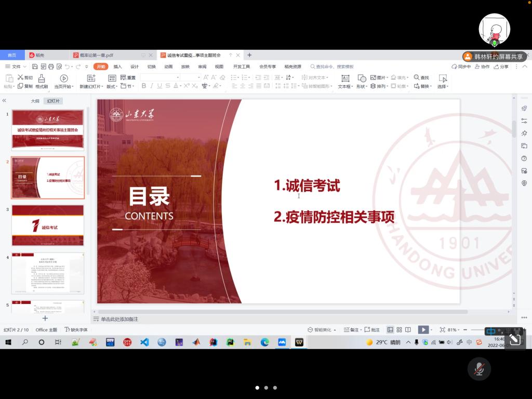The image size is (532, 399).
Task: Unmute the microphone at the bottom right
Action: point(479,369)
